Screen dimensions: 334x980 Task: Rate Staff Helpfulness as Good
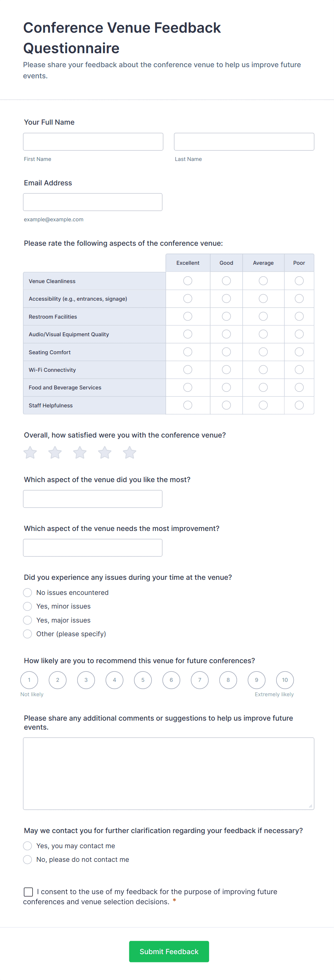point(226,405)
